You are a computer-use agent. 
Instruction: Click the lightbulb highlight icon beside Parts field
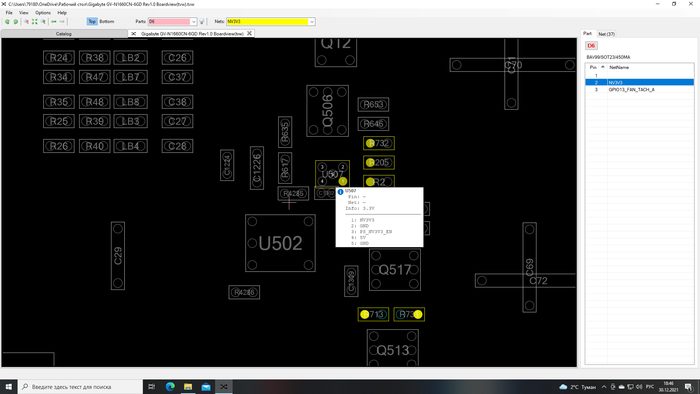[202, 21]
